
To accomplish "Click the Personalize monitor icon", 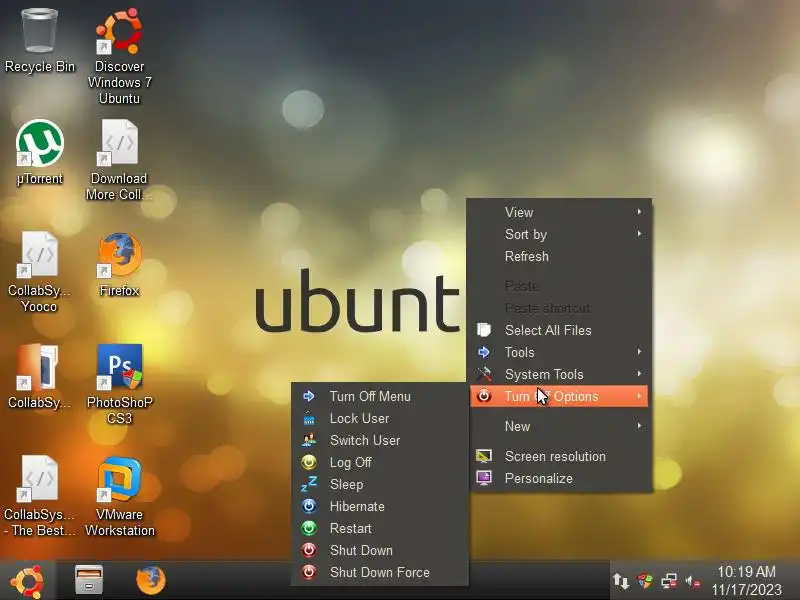I will click(x=484, y=478).
